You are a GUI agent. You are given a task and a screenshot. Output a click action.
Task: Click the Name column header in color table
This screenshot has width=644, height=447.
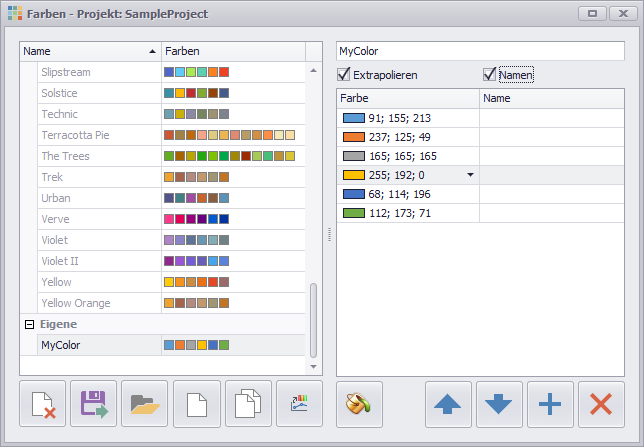[x=552, y=98]
